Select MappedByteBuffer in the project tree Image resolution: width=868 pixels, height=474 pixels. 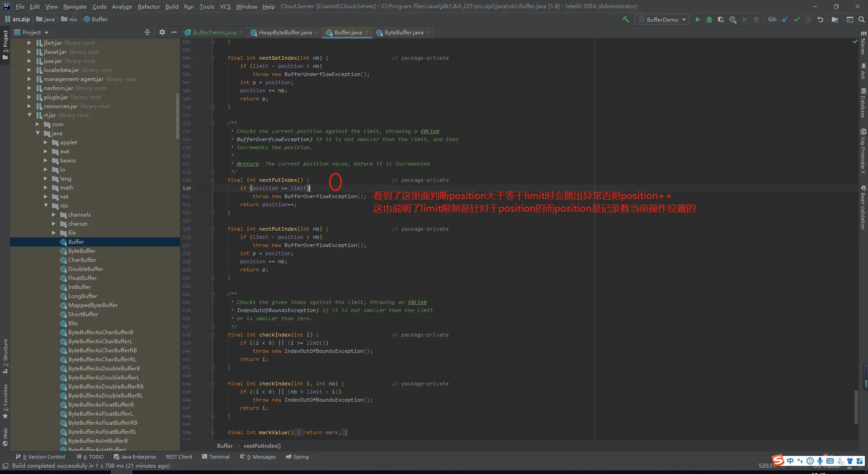click(x=93, y=305)
